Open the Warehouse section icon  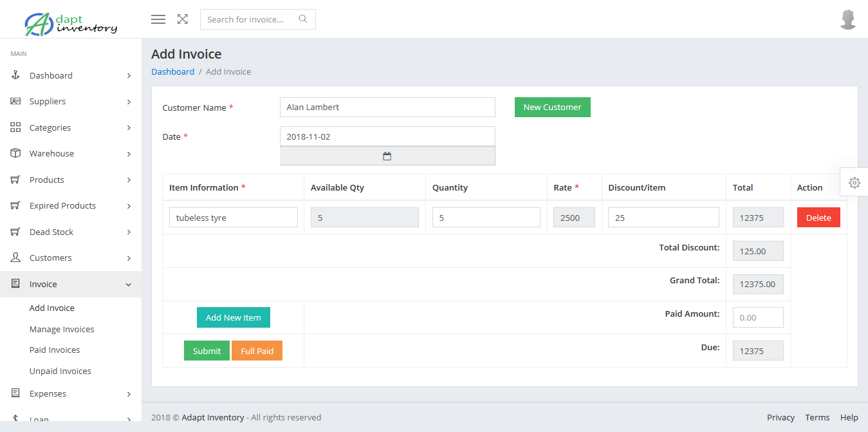15,153
